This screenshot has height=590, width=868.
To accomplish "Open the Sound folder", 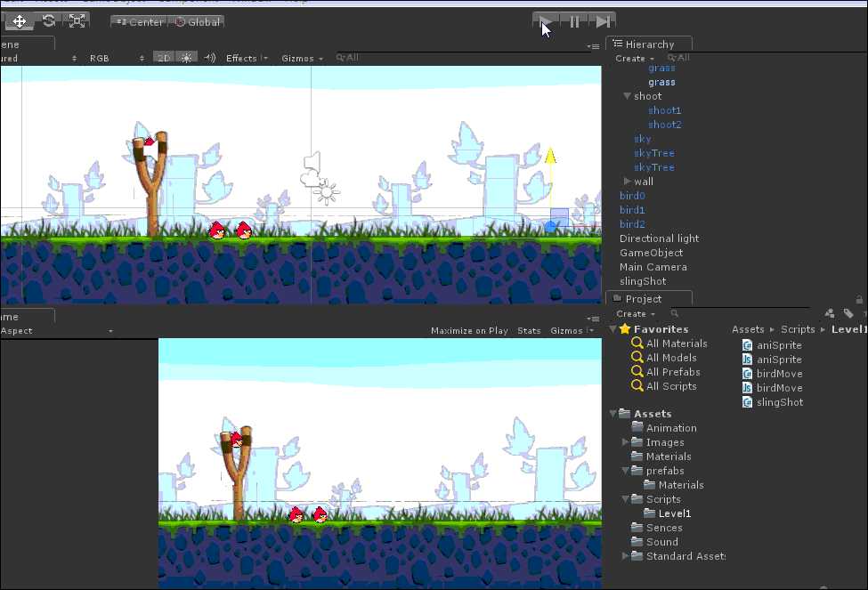I will click(x=655, y=542).
